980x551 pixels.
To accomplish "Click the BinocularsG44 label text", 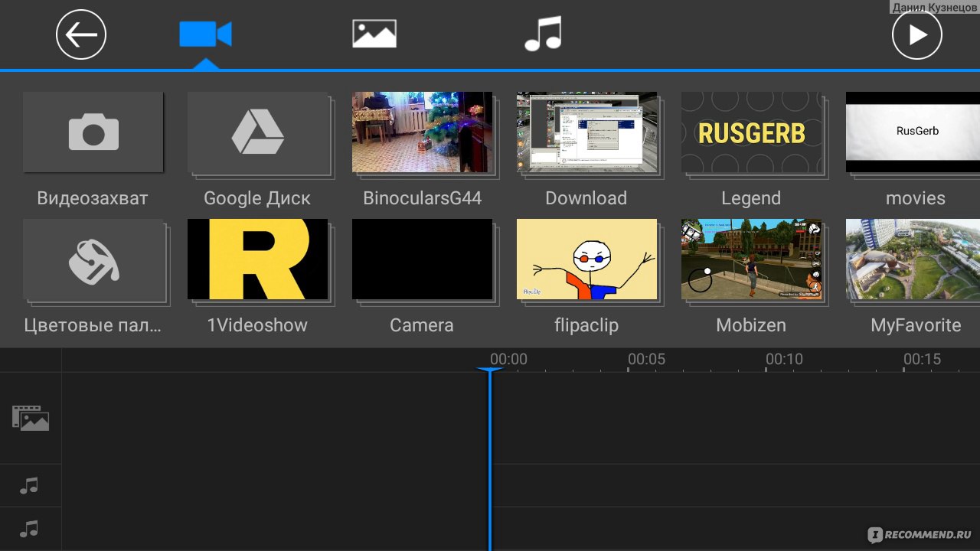I will [x=423, y=198].
